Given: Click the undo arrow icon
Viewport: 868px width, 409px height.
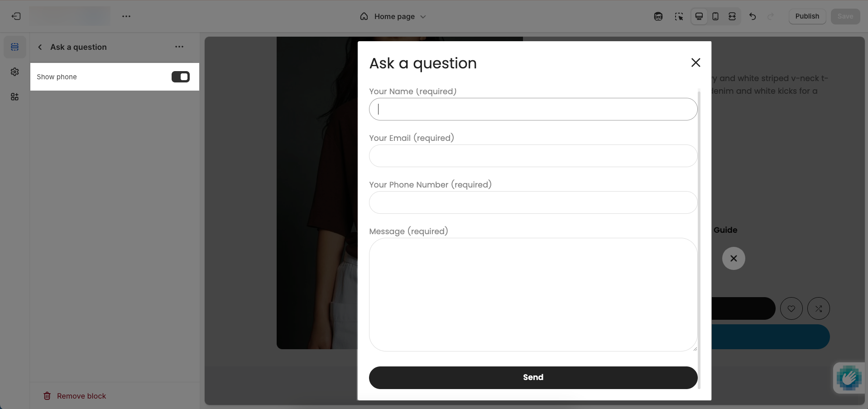Looking at the screenshot, I should (x=753, y=16).
